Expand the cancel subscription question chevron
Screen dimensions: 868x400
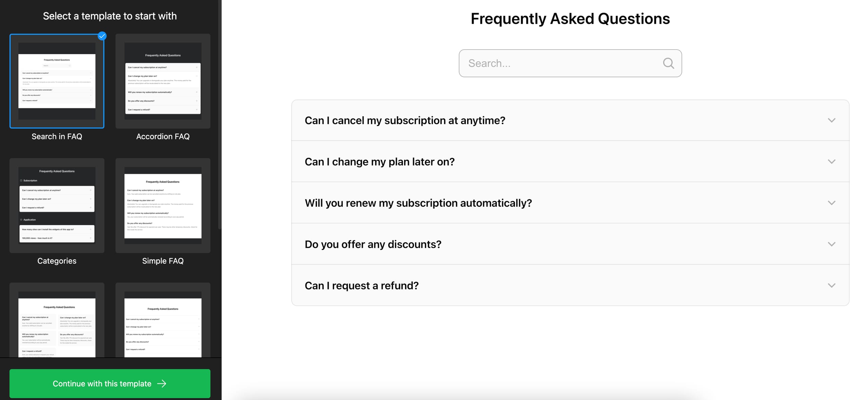[x=831, y=120]
